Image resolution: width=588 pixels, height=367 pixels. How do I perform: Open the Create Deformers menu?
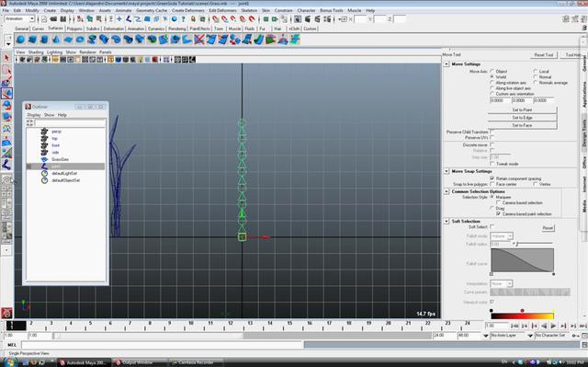pos(187,10)
